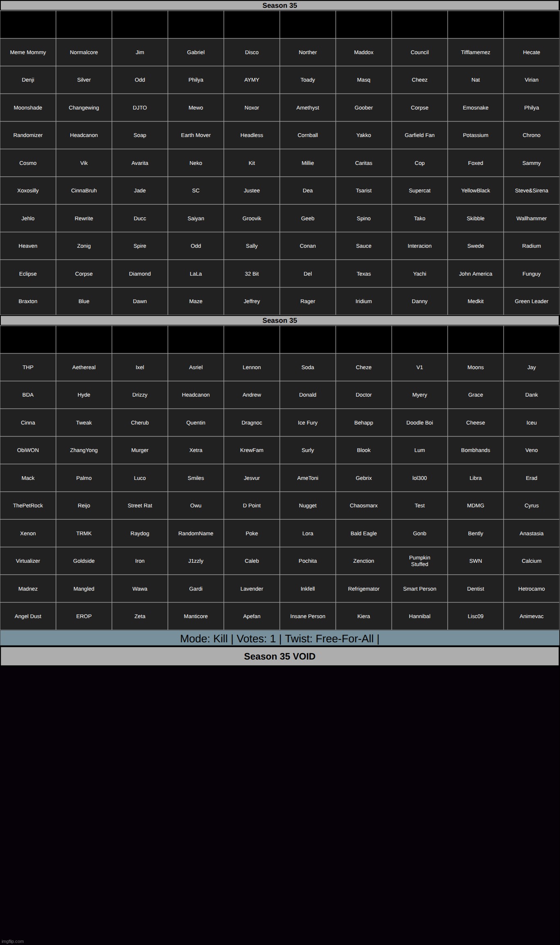Click the Season 35 VOID header
Screen dimensions: 560x945
(280, 657)
